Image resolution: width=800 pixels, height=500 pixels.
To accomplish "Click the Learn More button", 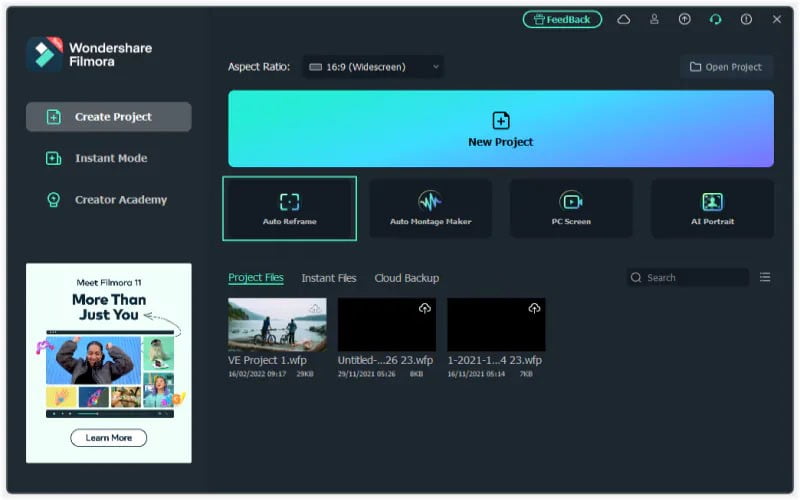I will 109,438.
